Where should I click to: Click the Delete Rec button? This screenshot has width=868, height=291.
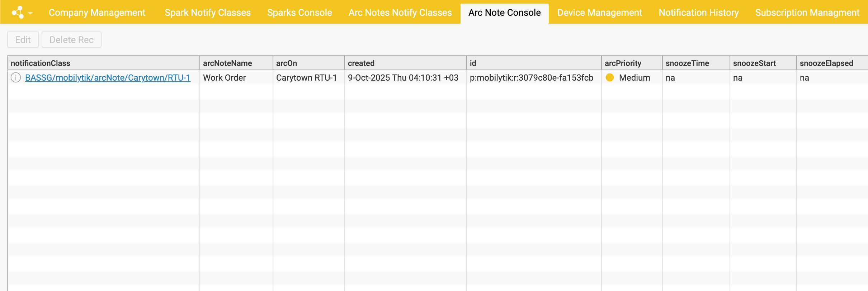click(x=71, y=39)
